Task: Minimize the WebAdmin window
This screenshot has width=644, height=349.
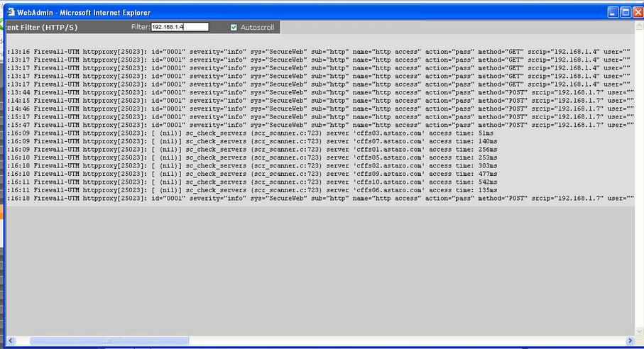Action: [613, 12]
